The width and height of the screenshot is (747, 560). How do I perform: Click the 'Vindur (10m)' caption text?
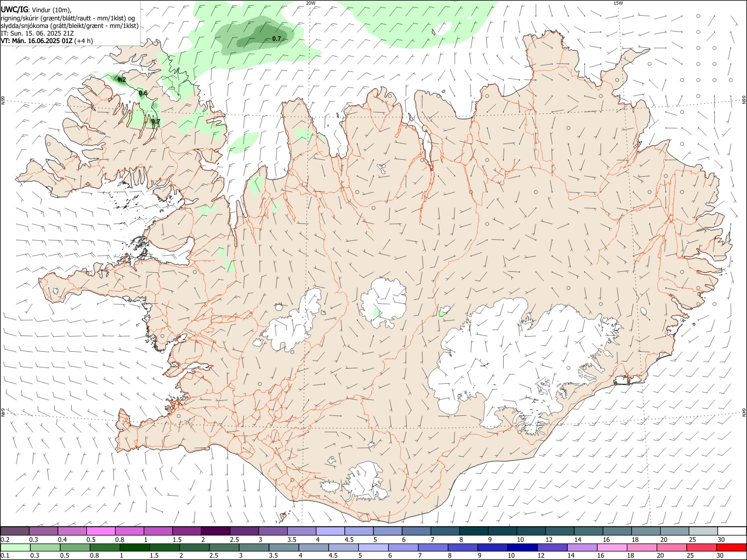click(51, 9)
